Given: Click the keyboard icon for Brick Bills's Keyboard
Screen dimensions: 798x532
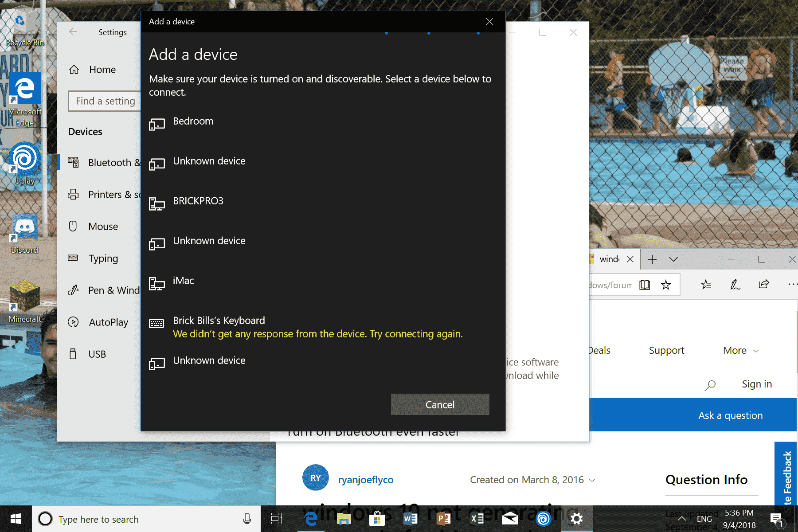Looking at the screenshot, I should tap(156, 324).
